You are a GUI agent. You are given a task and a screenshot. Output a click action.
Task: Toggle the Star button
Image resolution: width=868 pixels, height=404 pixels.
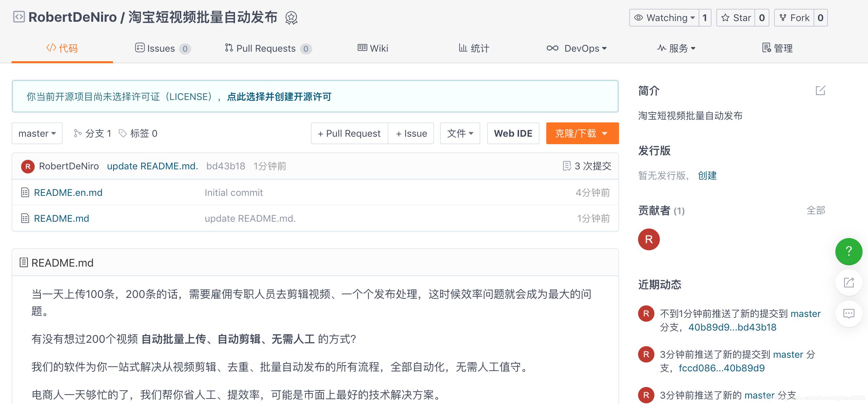coord(736,18)
